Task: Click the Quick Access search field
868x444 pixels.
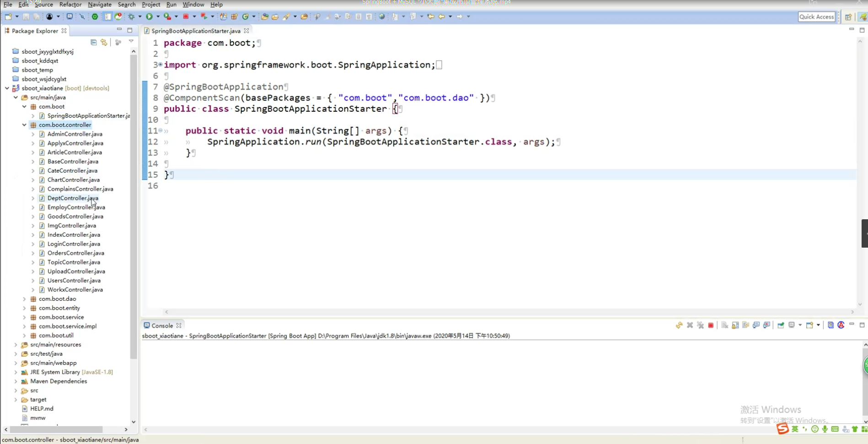Action: (816, 17)
